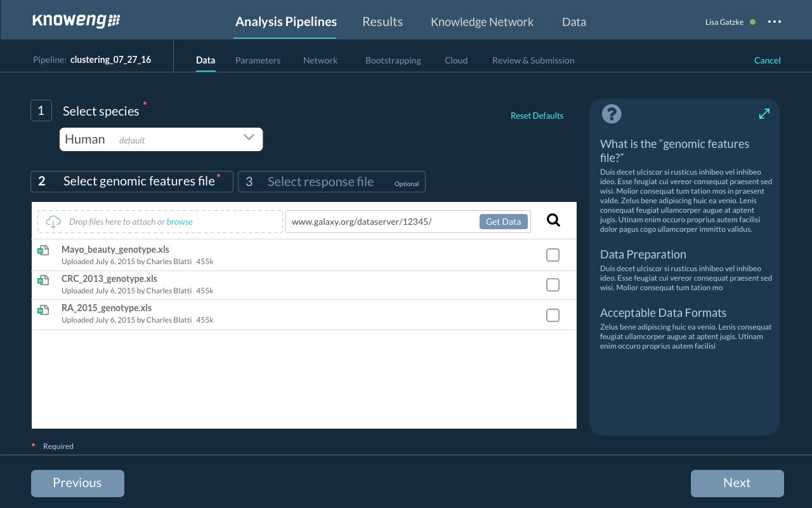This screenshot has height=508, width=812.
Task: Expand step 2 Select genomic features file
Action: coord(132,182)
